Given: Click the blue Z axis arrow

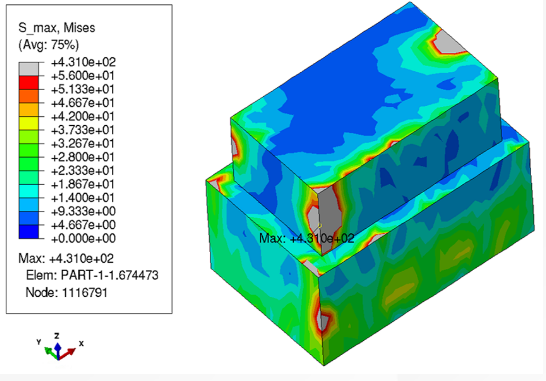Looking at the screenshot, I should (58, 350).
